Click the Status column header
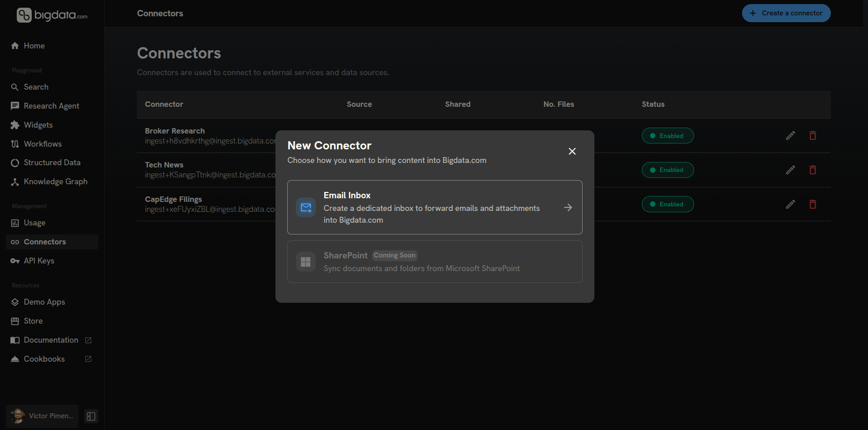868x430 pixels. coord(653,104)
